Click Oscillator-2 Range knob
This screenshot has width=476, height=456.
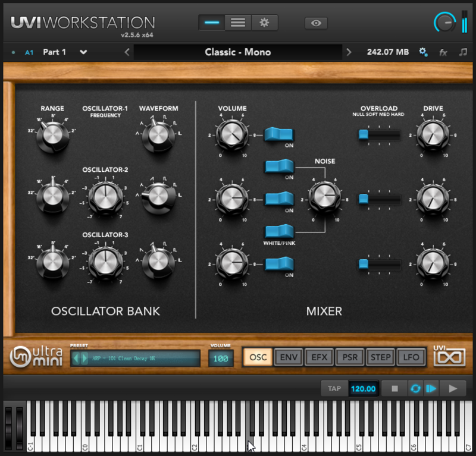[x=53, y=196]
